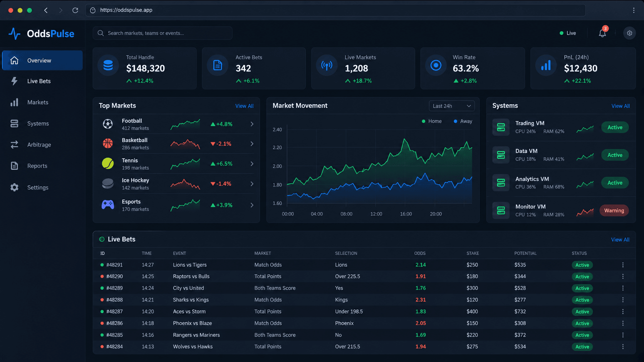The height and width of the screenshot is (362, 644).
Task: Click the Esports gamepad icon
Action: click(108, 205)
